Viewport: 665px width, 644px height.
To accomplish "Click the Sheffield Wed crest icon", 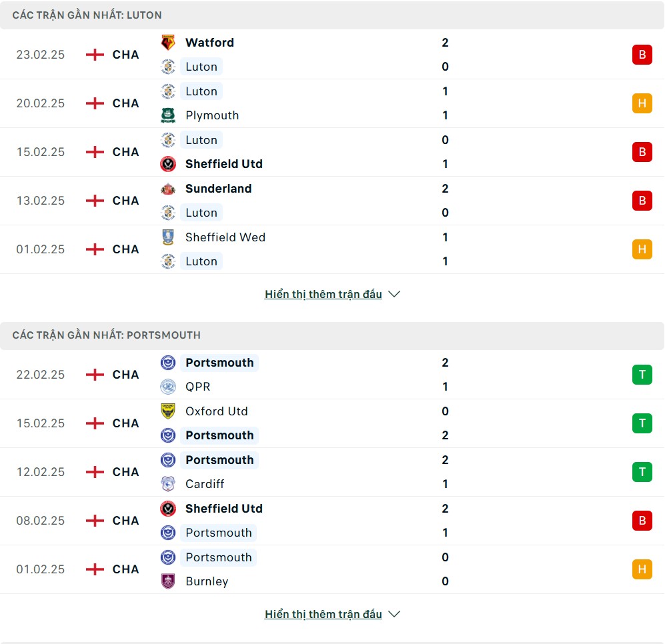I will point(168,237).
